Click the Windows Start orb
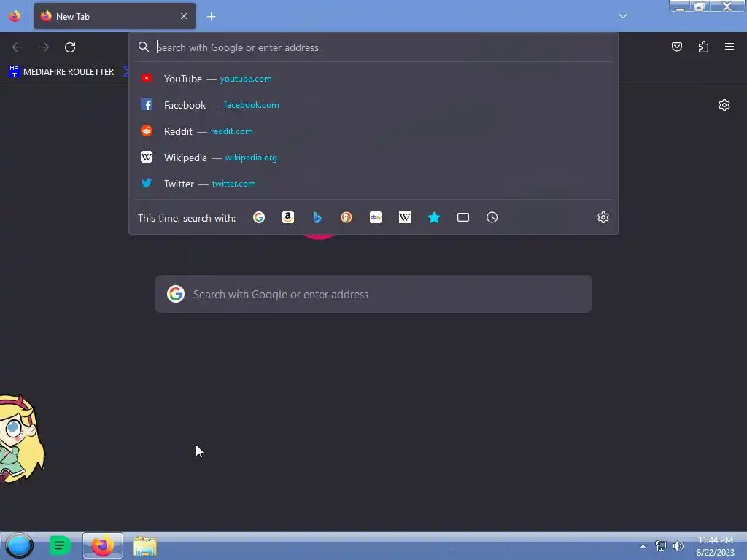 (19, 545)
